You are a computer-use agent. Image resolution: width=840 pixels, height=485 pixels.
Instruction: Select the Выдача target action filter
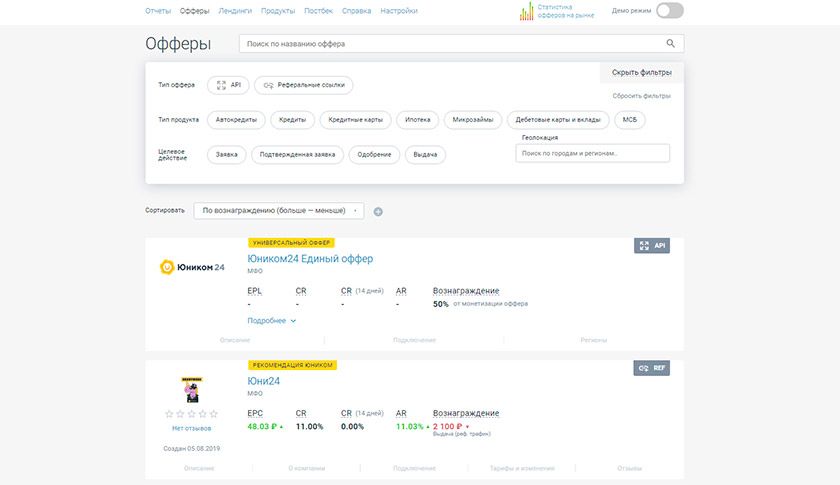point(425,155)
